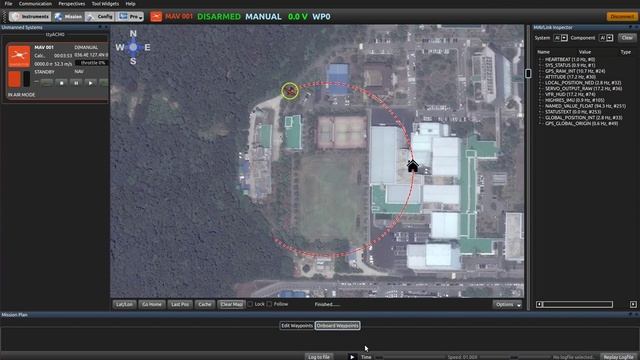This screenshot has width=640, height=360.
Task: Click the throttle 0% bar
Action: point(92,63)
